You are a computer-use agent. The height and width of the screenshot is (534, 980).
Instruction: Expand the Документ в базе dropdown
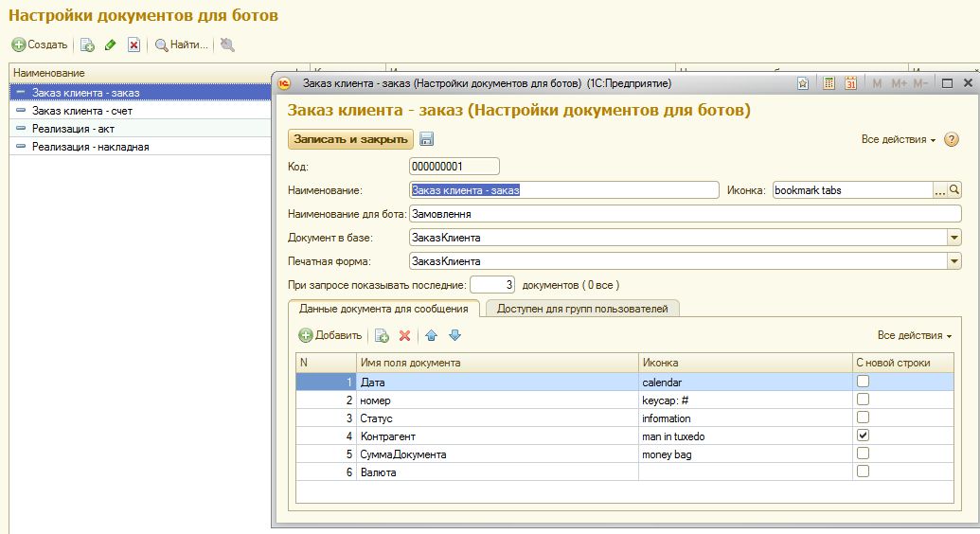click(954, 238)
